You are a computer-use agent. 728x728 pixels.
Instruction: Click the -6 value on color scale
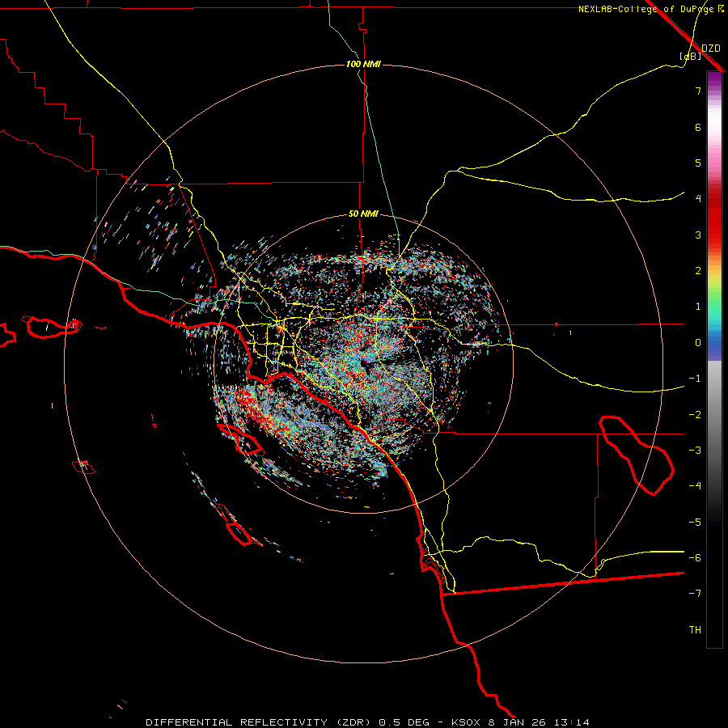click(x=695, y=557)
